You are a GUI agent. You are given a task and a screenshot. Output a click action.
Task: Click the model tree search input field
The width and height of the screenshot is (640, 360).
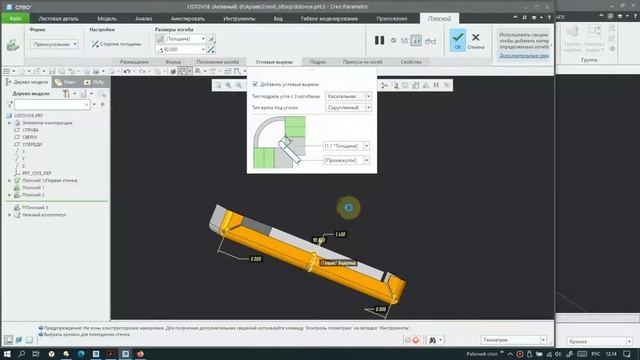[x=52, y=105]
